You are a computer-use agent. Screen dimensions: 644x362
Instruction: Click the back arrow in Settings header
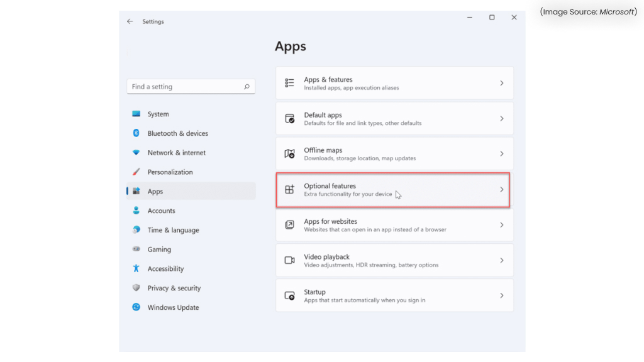pyautogui.click(x=130, y=21)
